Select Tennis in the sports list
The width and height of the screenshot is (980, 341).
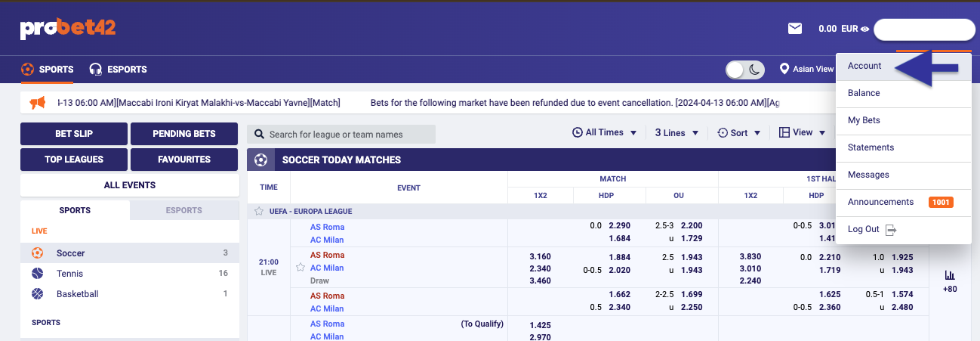point(70,274)
